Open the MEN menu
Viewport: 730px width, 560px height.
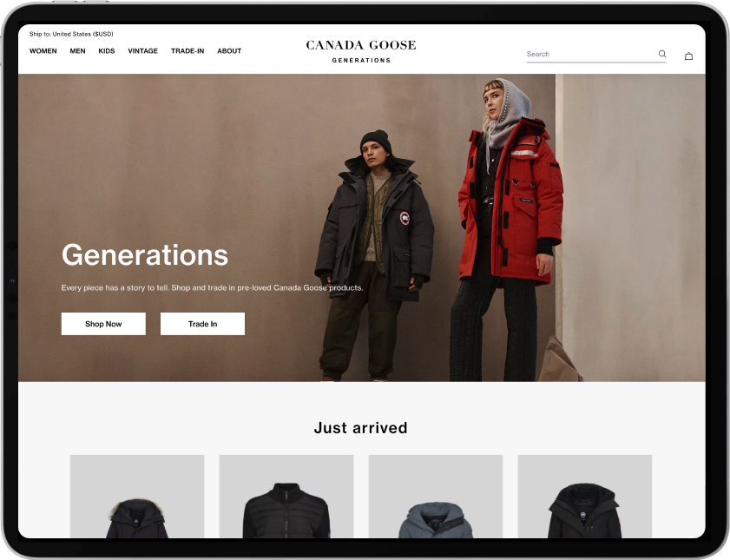click(x=78, y=50)
